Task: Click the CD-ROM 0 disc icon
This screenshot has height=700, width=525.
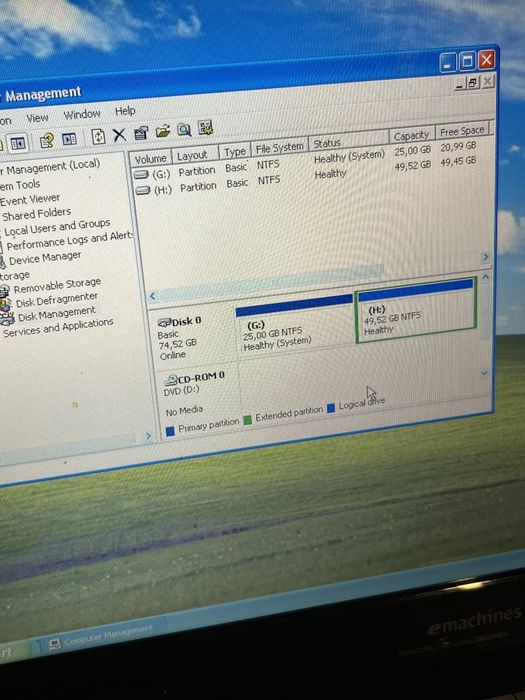Action: (171, 380)
